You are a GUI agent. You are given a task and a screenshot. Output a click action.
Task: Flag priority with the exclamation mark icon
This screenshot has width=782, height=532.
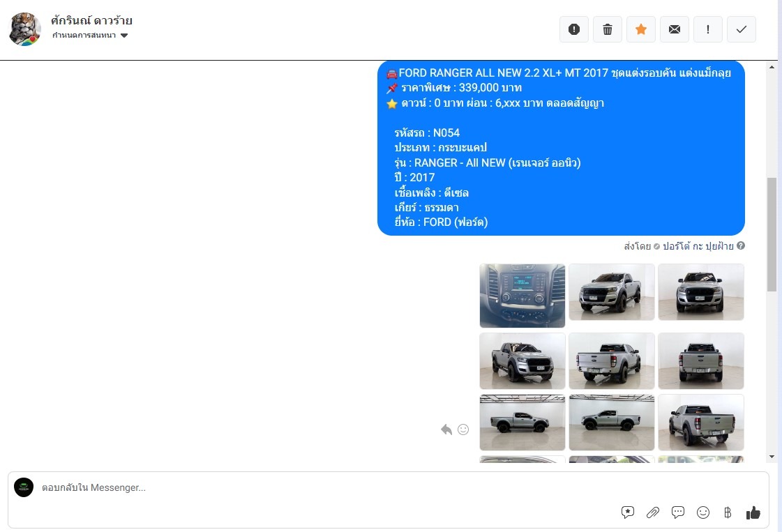pyautogui.click(x=707, y=29)
